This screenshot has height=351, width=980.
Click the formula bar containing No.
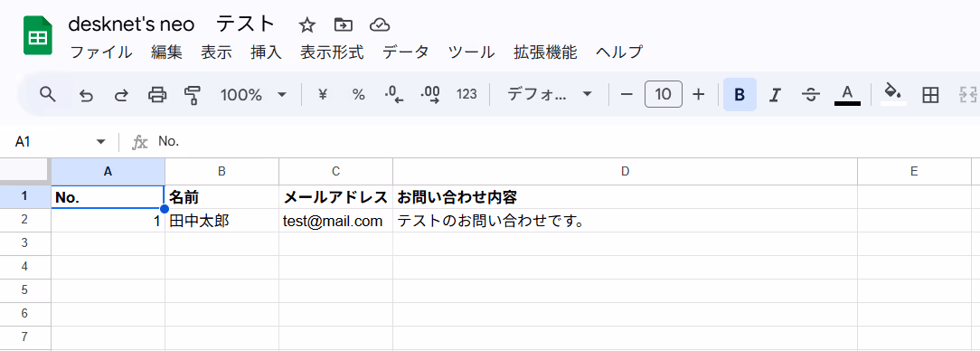[x=562, y=142]
